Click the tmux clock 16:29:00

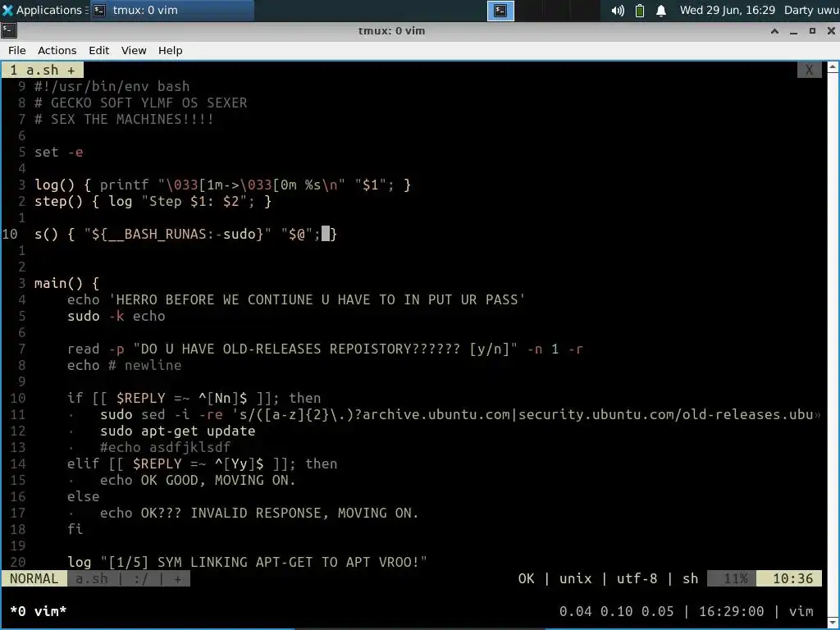tap(731, 611)
